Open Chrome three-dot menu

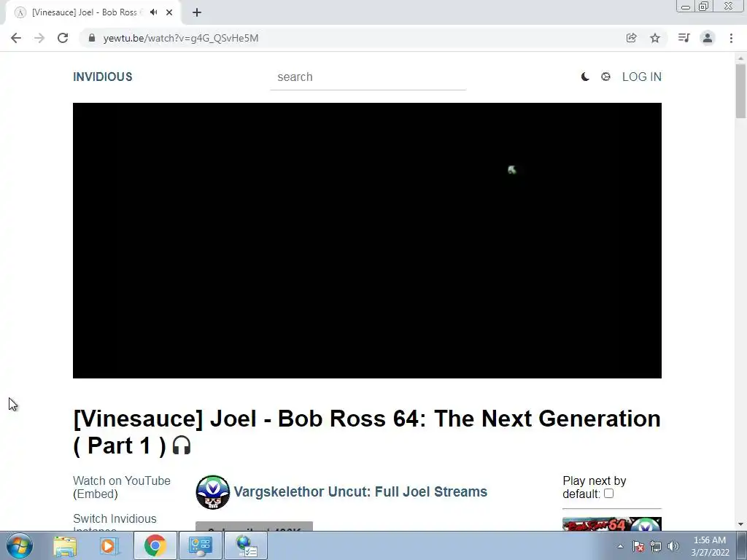pyautogui.click(x=731, y=38)
